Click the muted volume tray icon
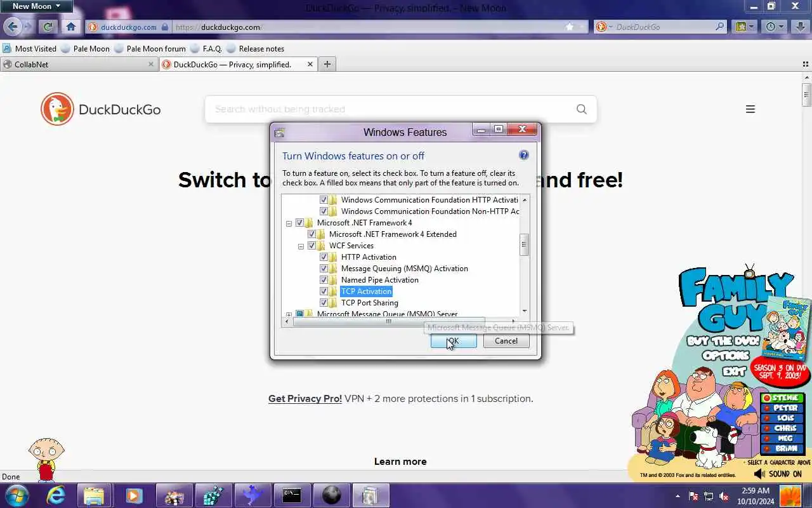This screenshot has height=508, width=812. pos(724,496)
